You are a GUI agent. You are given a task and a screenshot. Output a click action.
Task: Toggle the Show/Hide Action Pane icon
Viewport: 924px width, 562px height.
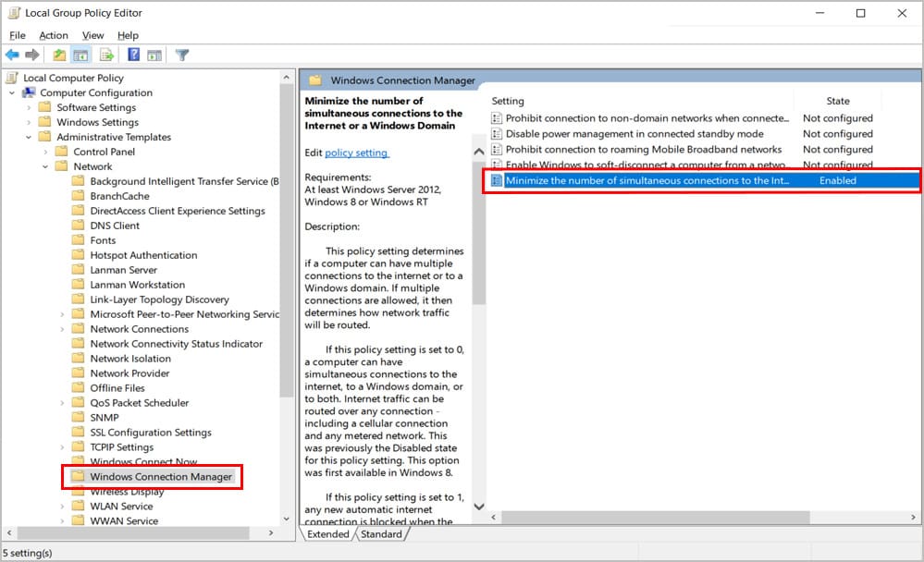(x=154, y=55)
